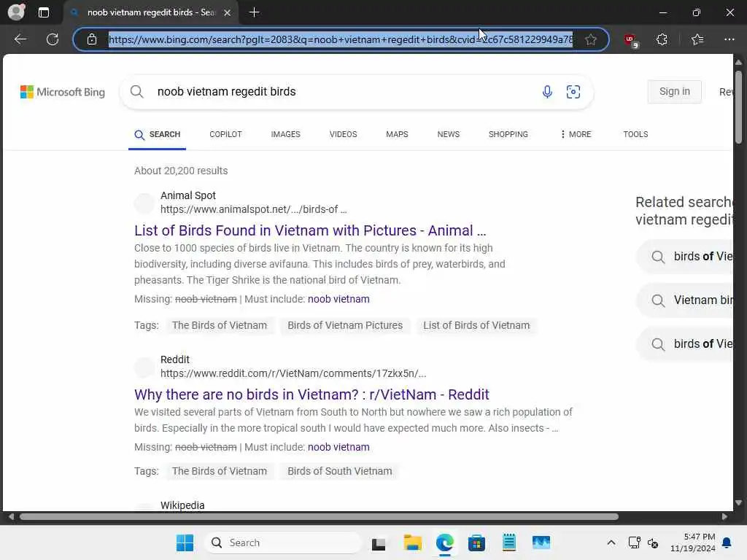Close the noob vietnam regedit birds tab
This screenshot has width=747, height=560.
pyautogui.click(x=228, y=12)
